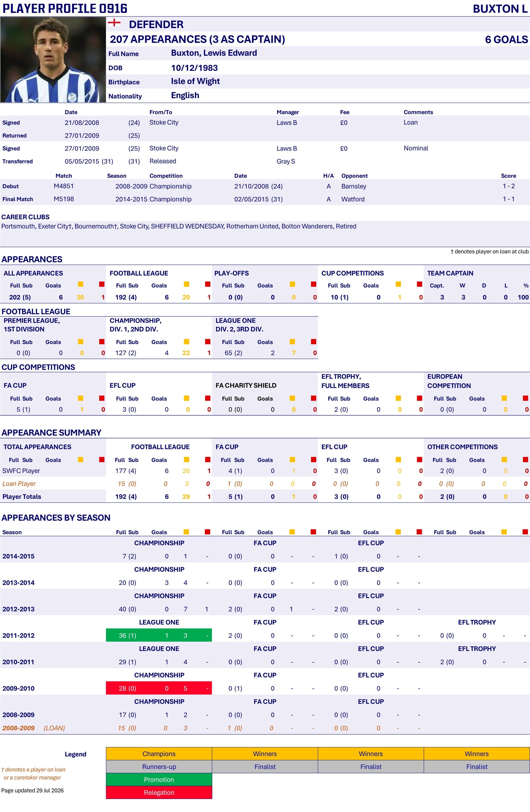Click the red card icon under EFL TROPHY, FULL MEMBERS
This screenshot has height=812, width=530.
pyautogui.click(x=420, y=398)
